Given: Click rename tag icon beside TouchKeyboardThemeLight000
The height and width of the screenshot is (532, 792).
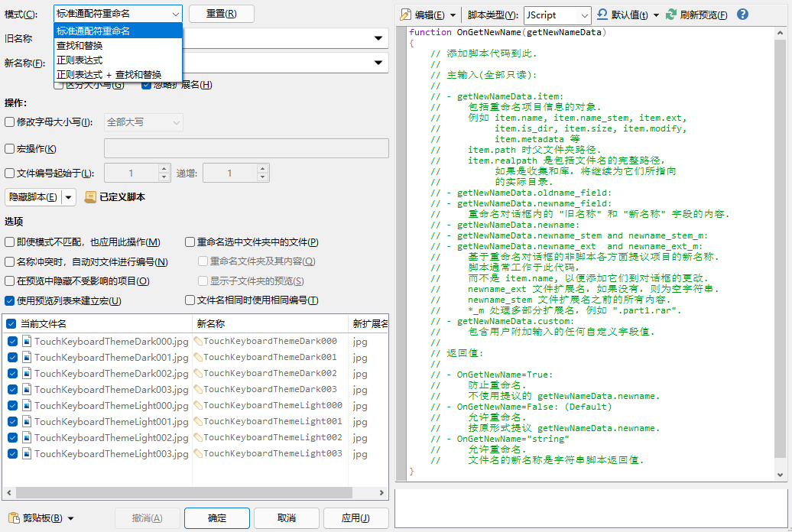Looking at the screenshot, I should tap(199, 405).
